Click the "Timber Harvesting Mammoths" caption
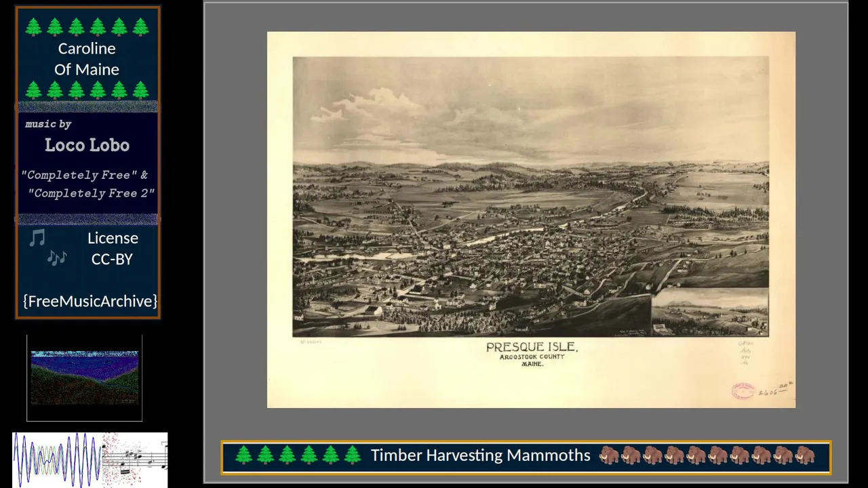The width and height of the screenshot is (868, 488). 480,455
